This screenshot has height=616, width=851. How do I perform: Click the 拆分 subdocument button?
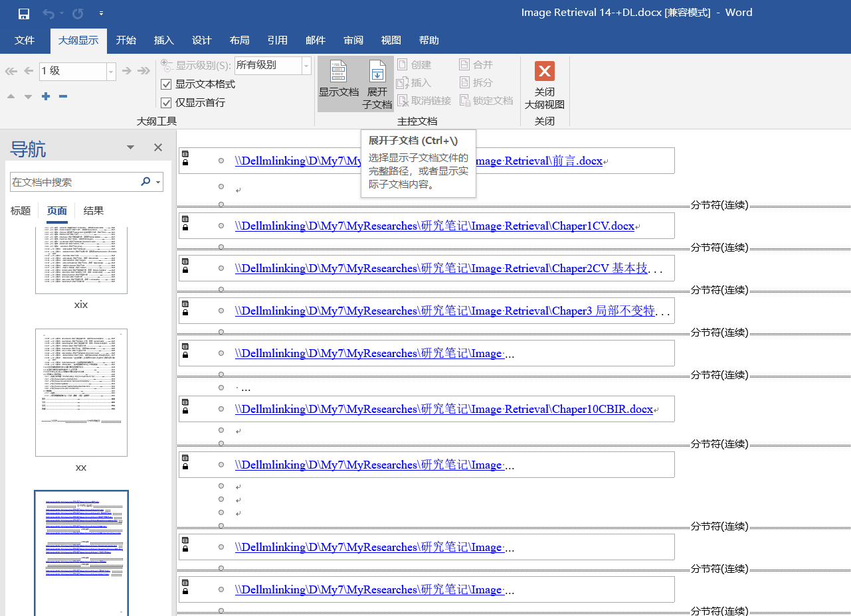476,82
